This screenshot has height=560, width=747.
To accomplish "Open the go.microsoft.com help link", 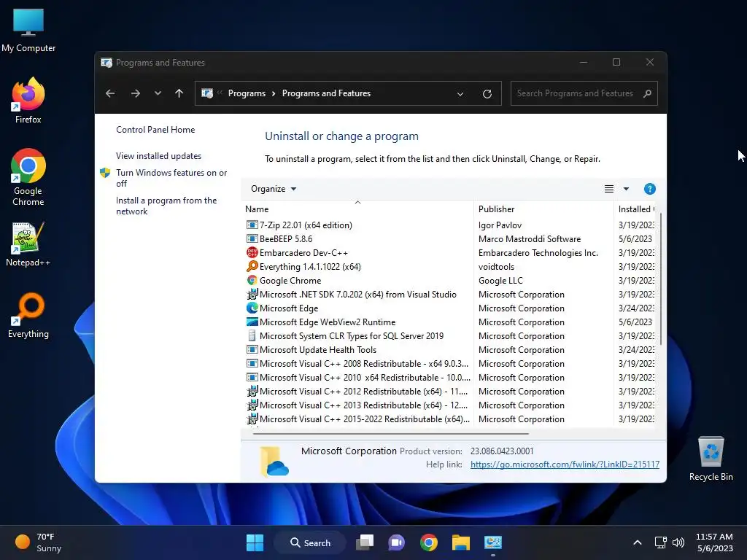I will (565, 464).
